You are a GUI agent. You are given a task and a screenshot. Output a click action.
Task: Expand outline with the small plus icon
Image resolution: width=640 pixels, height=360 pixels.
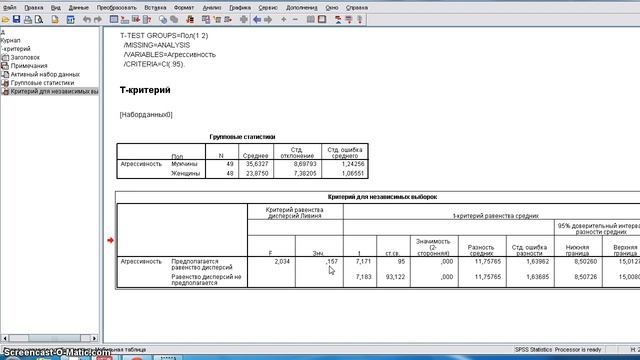coord(284,20)
